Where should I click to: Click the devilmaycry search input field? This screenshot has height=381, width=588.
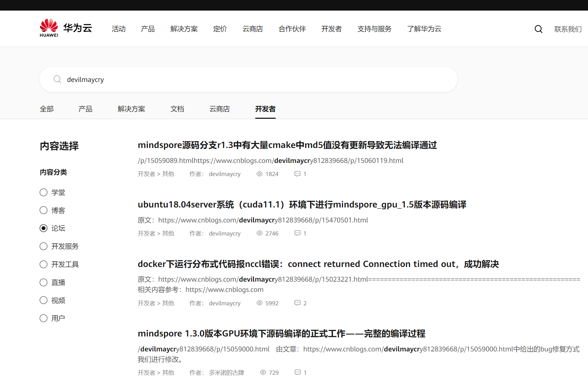[248, 79]
